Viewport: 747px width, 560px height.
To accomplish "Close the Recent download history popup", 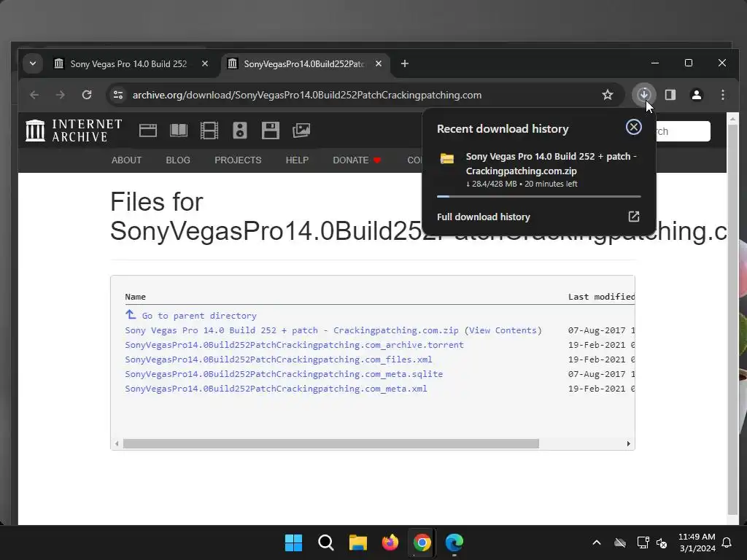I will (633, 127).
